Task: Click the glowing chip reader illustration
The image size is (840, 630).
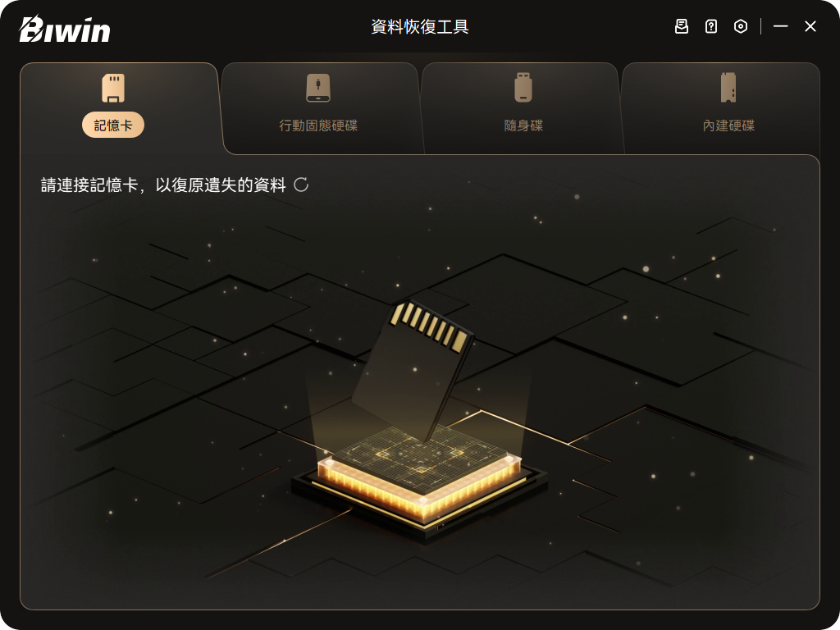Action: pyautogui.click(x=419, y=477)
